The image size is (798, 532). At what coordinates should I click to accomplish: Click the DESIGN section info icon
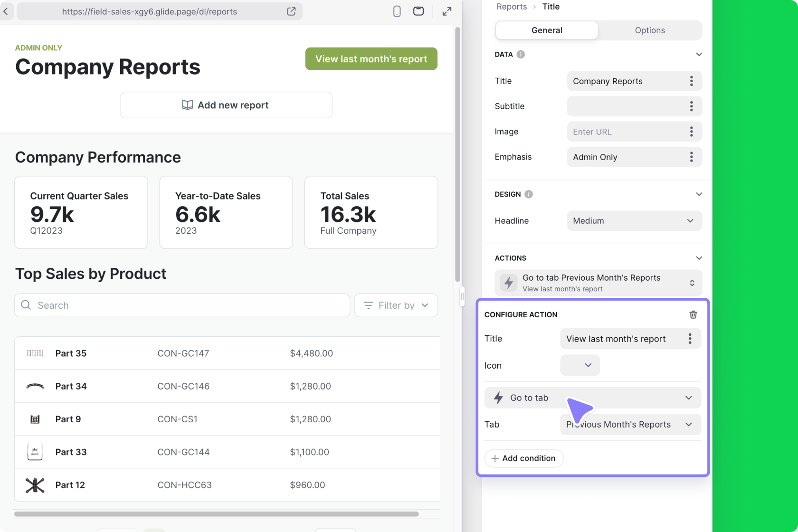529,194
